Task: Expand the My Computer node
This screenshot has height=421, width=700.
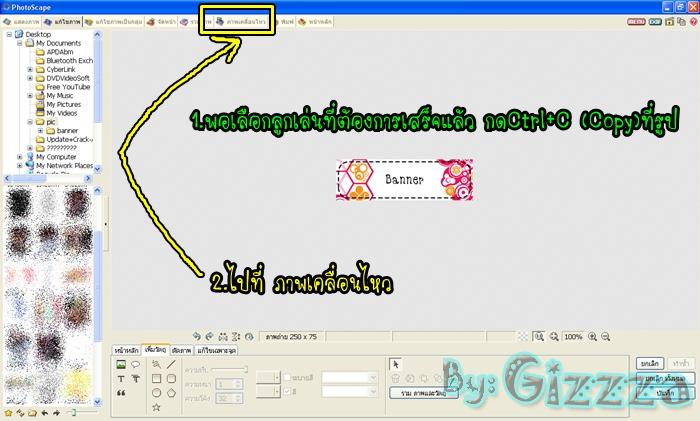Action: [x=20, y=157]
